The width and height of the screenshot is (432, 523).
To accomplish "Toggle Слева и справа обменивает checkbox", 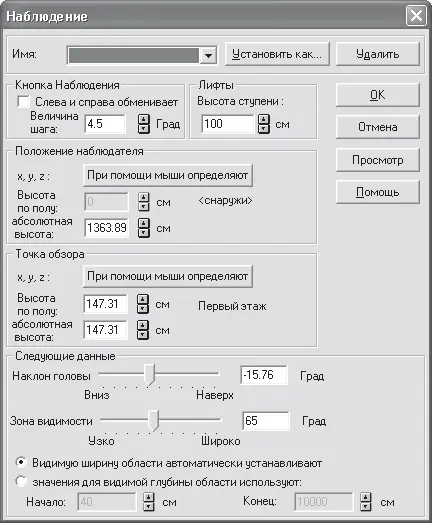I will point(23,102).
